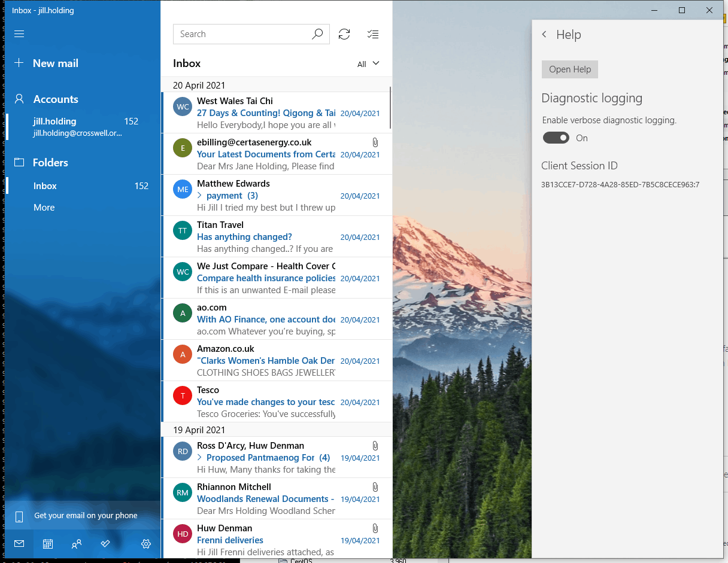This screenshot has width=728, height=563.
Task: Open the Calendar app icon
Action: coord(48,544)
